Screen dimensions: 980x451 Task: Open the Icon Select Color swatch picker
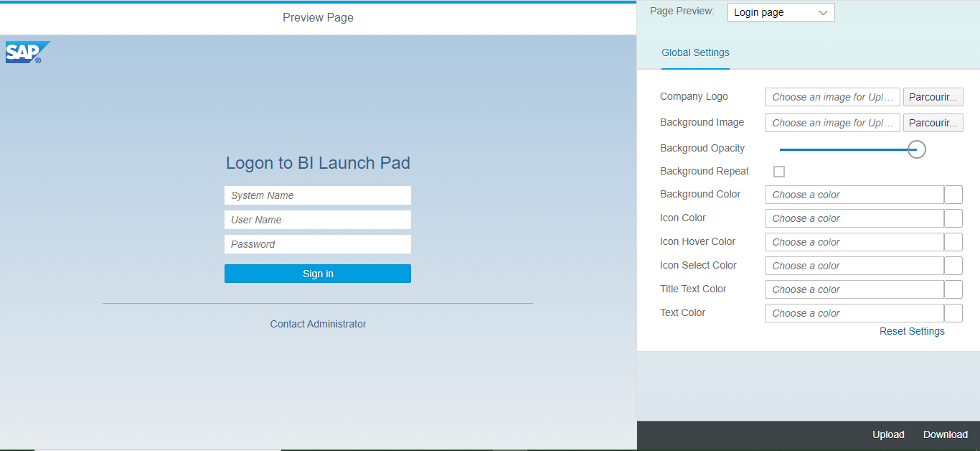[953, 265]
